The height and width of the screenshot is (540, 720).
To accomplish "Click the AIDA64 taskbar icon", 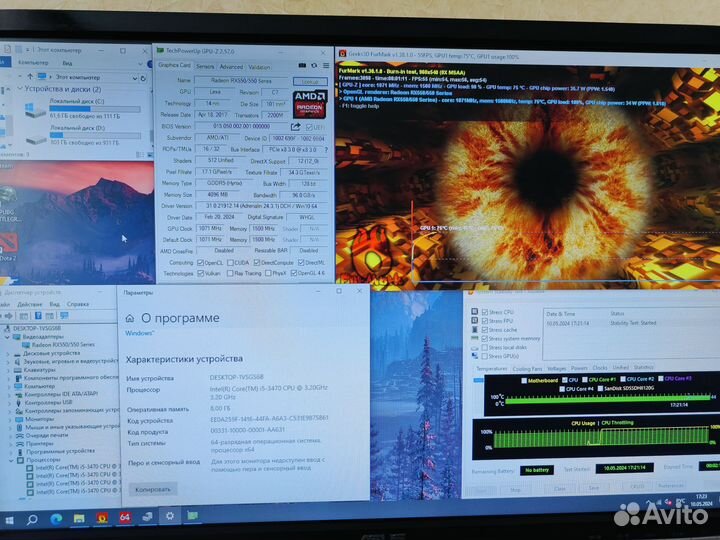I will coord(124,517).
